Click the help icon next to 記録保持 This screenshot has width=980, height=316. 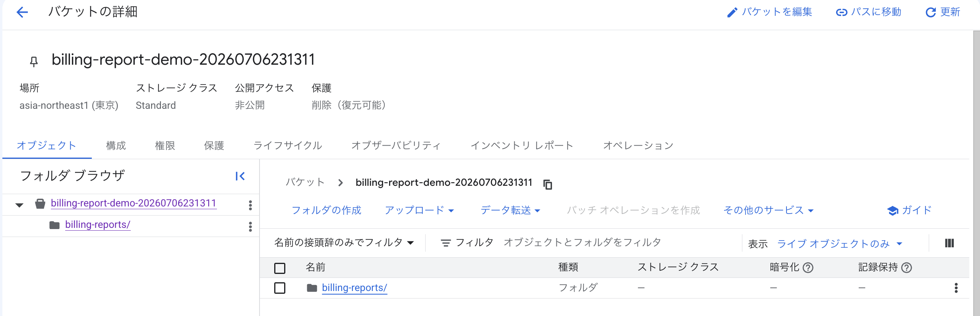pyautogui.click(x=906, y=268)
